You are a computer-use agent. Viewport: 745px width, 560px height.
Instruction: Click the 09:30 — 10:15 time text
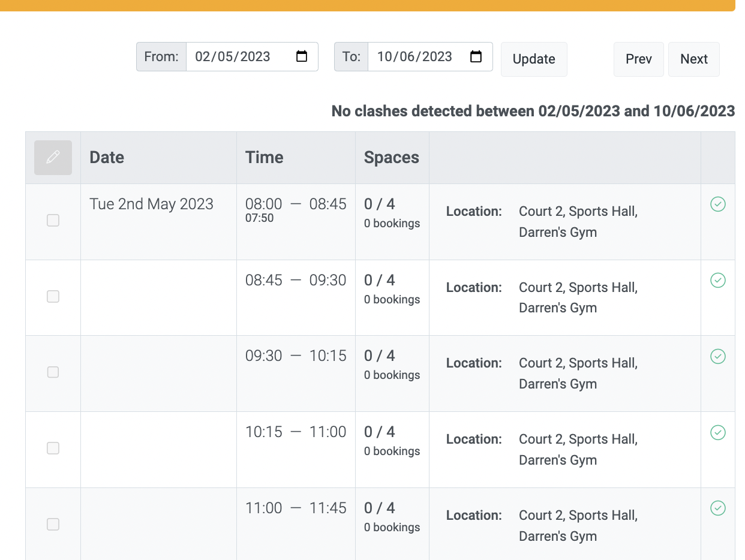296,356
